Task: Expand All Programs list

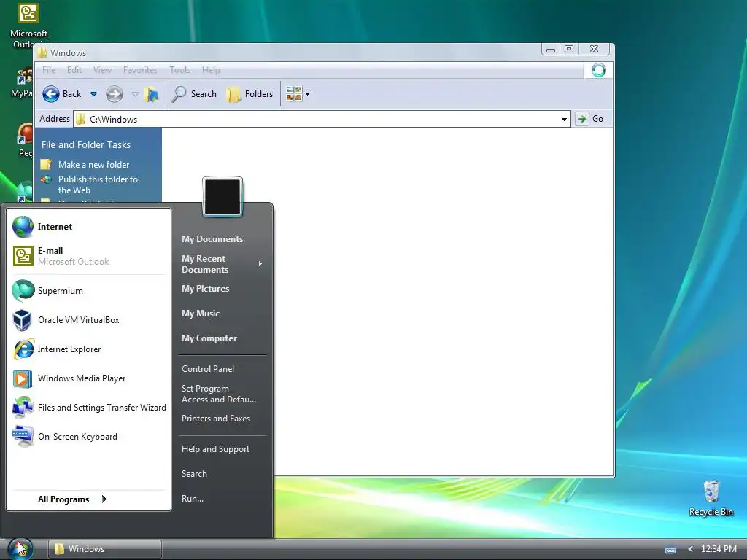Action: coord(72,499)
